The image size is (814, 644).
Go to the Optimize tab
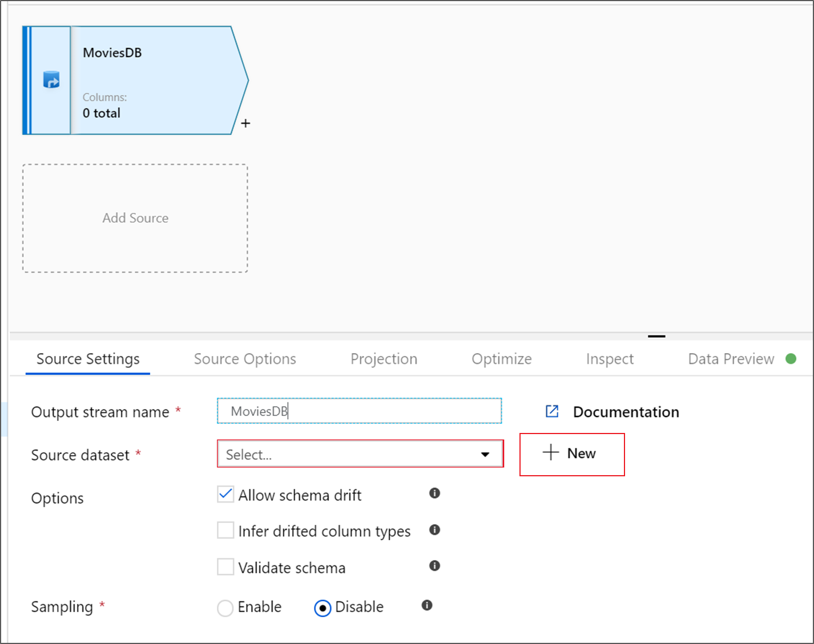[x=501, y=359]
